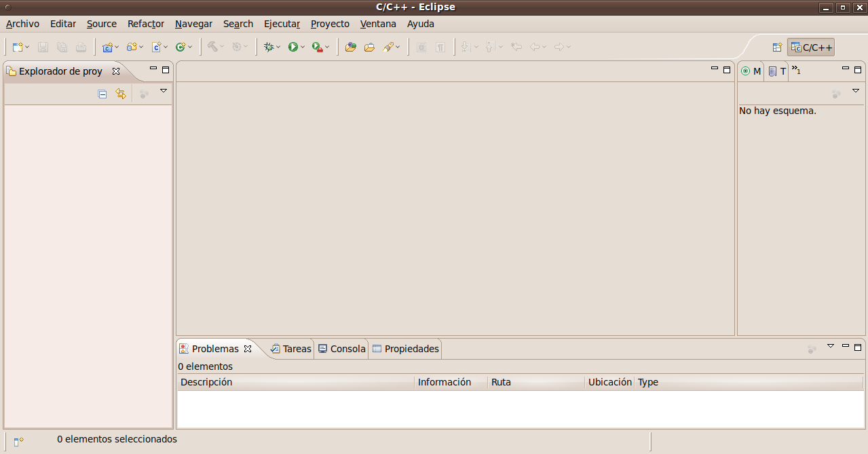Image resolution: width=868 pixels, height=454 pixels.
Task: Switch to the Tareas tab
Action: click(x=290, y=349)
